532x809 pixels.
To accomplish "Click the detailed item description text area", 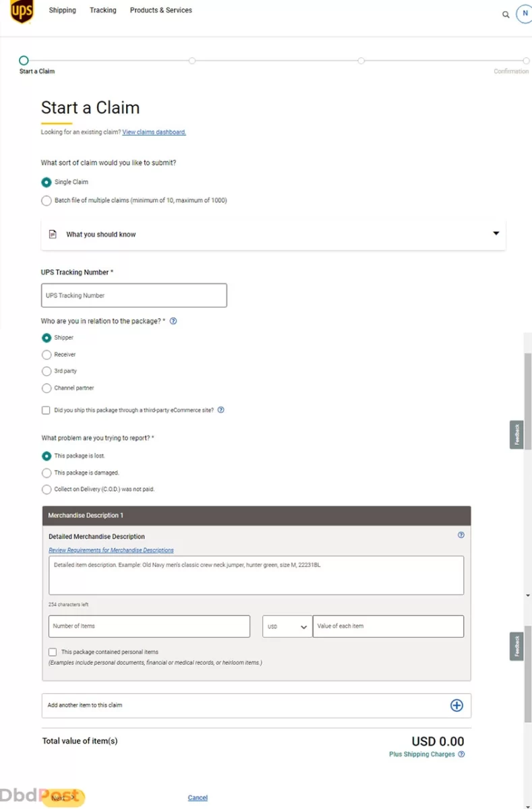I will [x=256, y=575].
